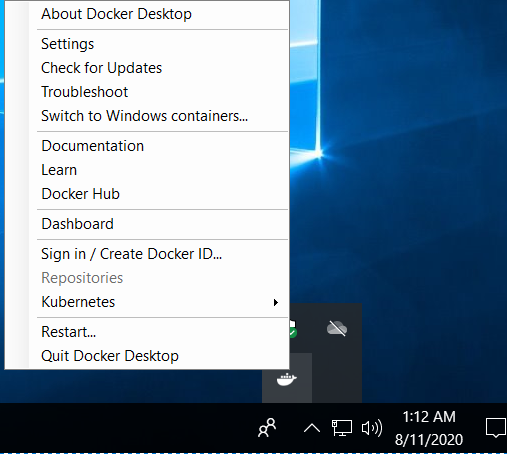Open the volume speaker icon
The height and width of the screenshot is (454, 507).
coord(372,428)
